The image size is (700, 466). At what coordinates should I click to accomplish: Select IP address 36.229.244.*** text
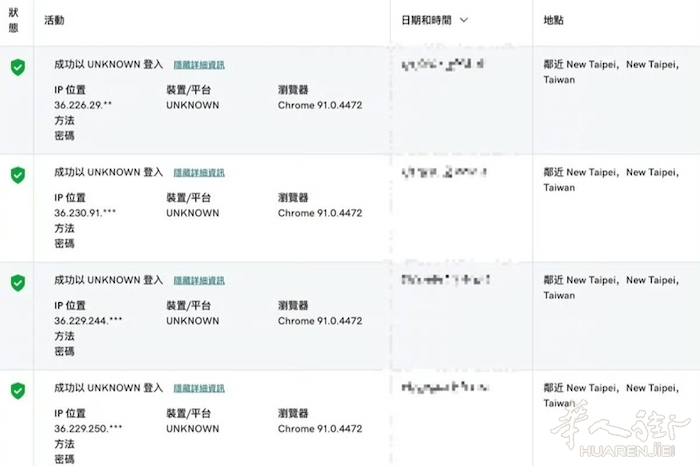[88, 321]
